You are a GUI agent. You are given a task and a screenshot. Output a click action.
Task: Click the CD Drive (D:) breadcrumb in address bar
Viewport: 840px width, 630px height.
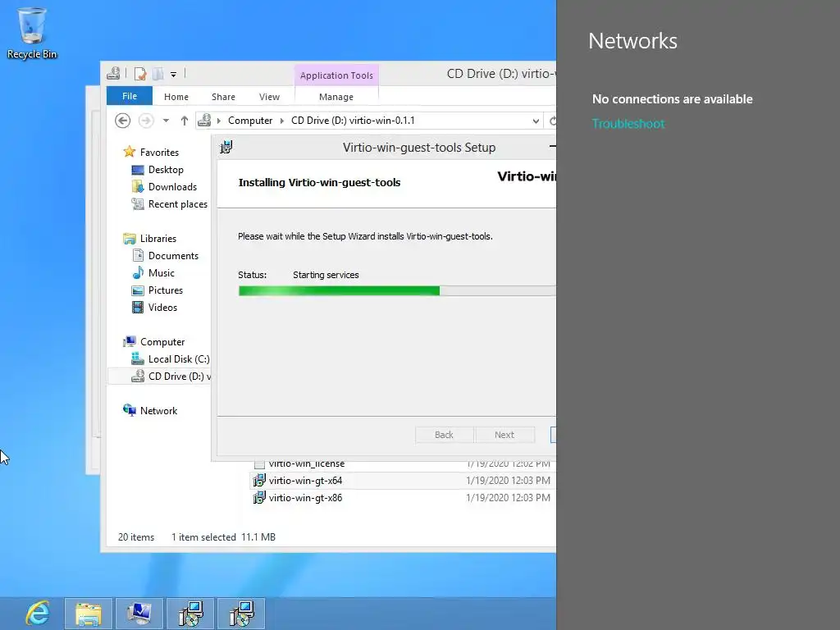point(353,121)
